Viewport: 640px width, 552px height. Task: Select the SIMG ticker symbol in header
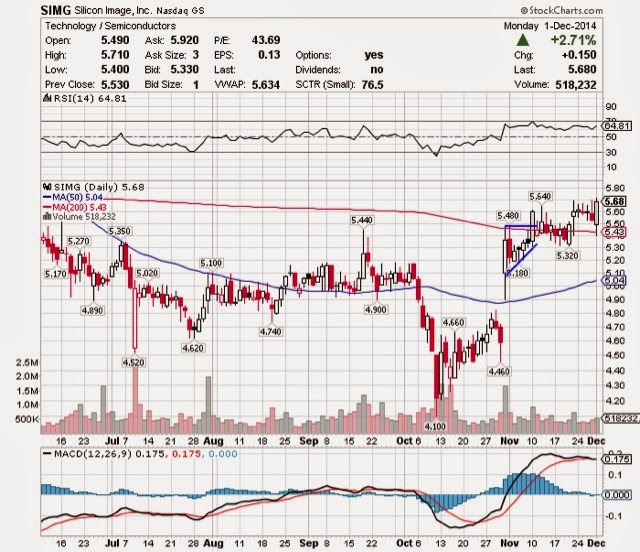tap(56, 10)
